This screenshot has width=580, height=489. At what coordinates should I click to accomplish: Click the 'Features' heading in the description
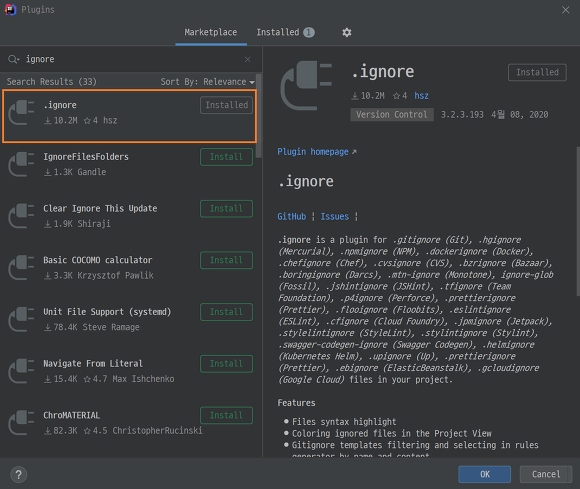[296, 403]
